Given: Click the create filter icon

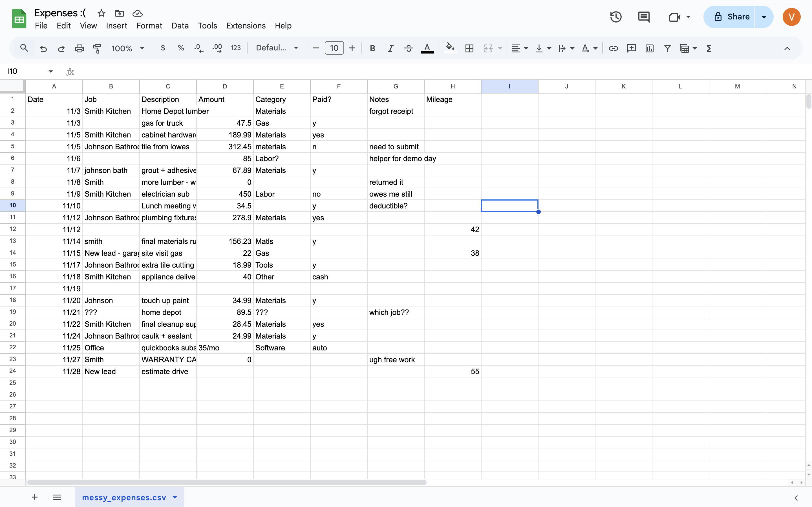Looking at the screenshot, I should 667,48.
